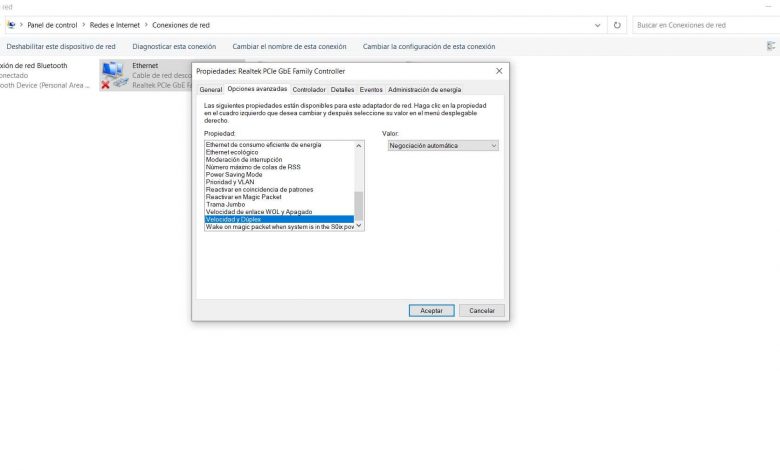Click 'Cambiar la configuración de esta conexión'
780x470 pixels.
(x=429, y=46)
